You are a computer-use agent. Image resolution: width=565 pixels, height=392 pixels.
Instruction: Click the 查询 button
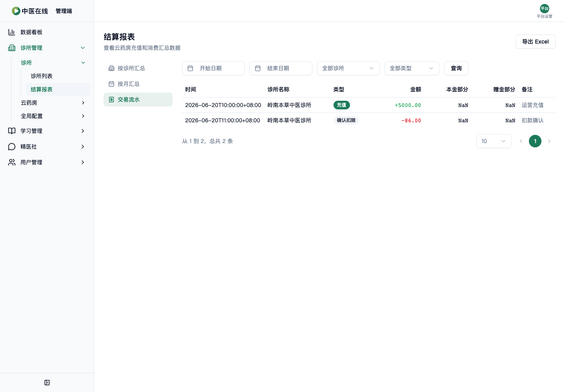point(456,68)
